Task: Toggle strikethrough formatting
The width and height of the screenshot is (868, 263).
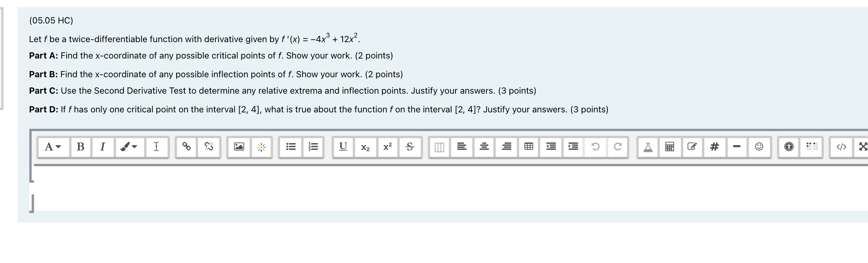Action: 409,147
